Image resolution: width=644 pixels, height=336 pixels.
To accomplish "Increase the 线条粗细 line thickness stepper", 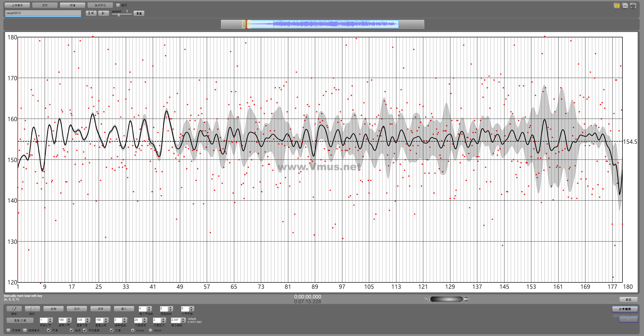I will point(125,319).
